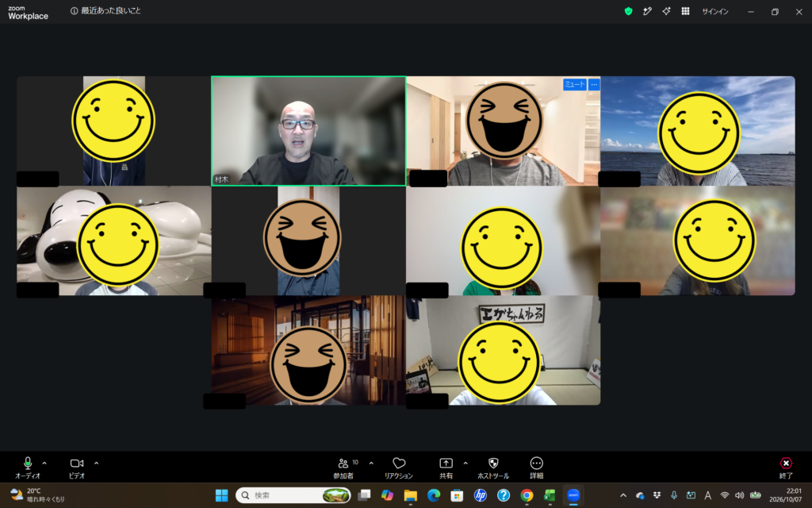Open the gallery view grid icon
This screenshot has width=812, height=508.
tap(686, 11)
